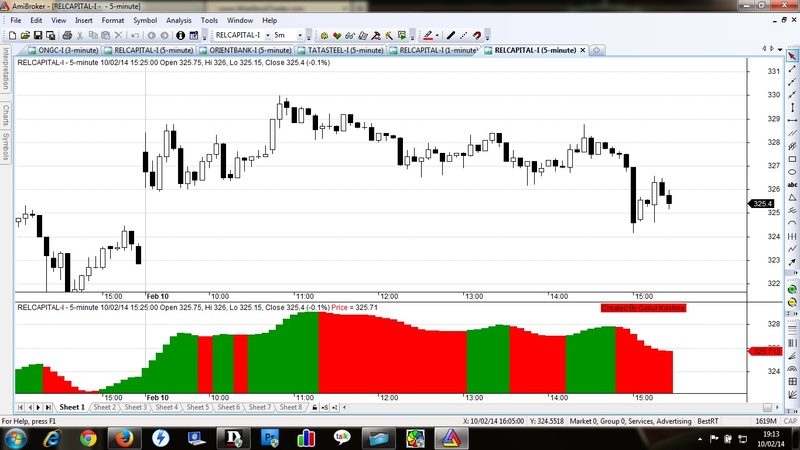
Task: Select the ellipse drawing tool
Action: click(x=792, y=172)
